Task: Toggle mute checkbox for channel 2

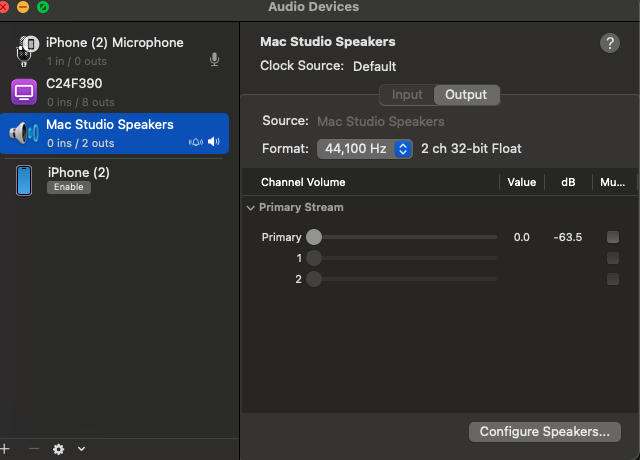Action: tap(613, 279)
